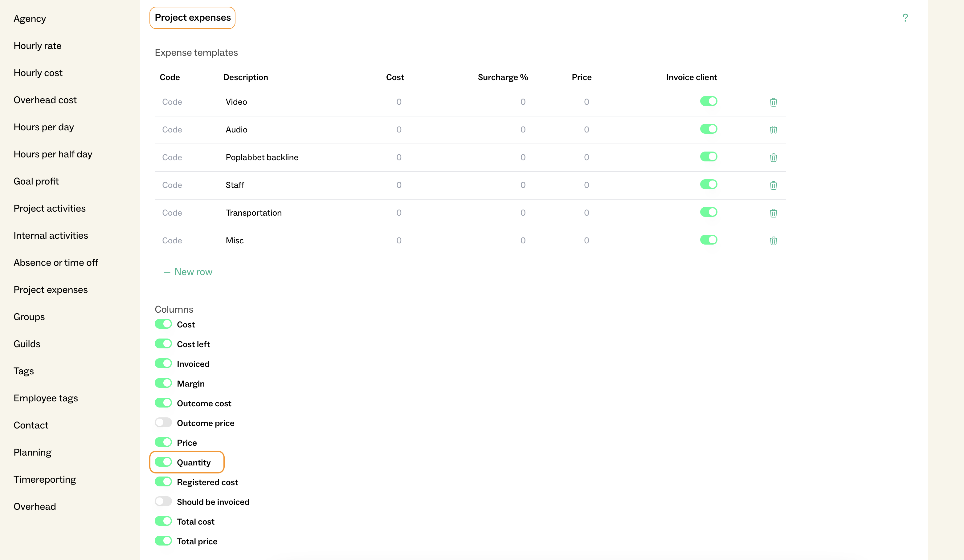Disable Invoice client for Video

click(x=709, y=101)
